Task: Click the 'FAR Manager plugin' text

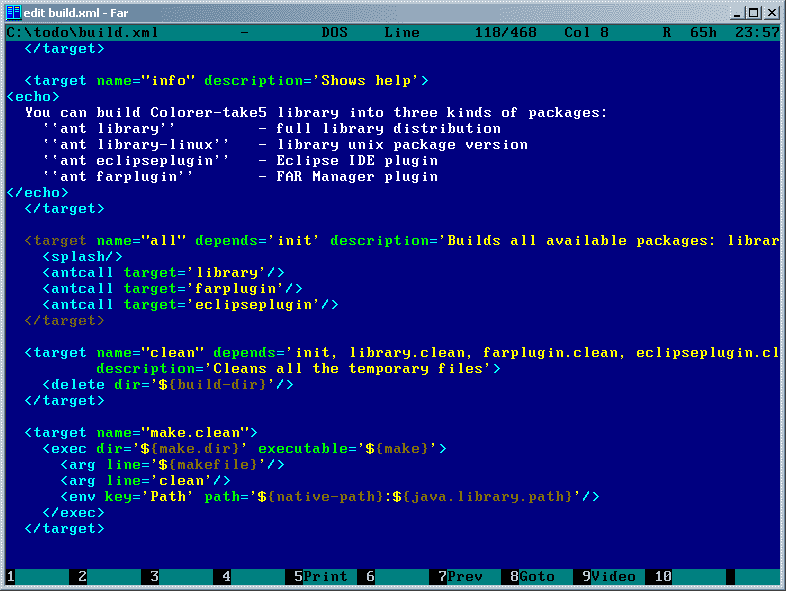Action: 357,176
